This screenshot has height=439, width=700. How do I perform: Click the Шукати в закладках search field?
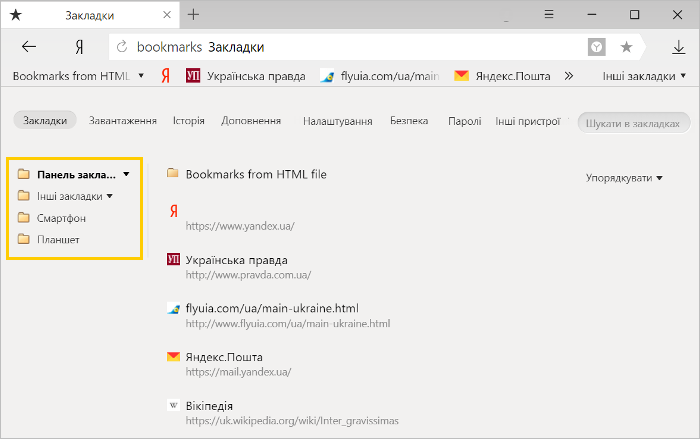tap(634, 123)
